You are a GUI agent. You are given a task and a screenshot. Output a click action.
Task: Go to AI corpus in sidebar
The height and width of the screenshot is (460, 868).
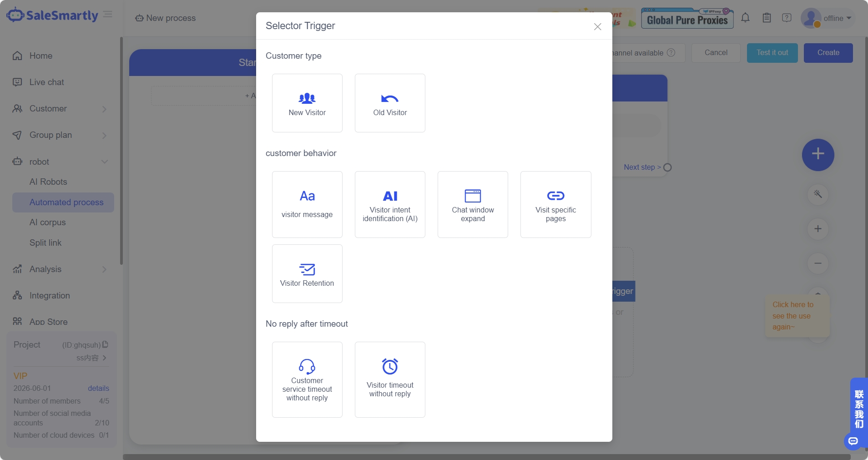point(48,222)
